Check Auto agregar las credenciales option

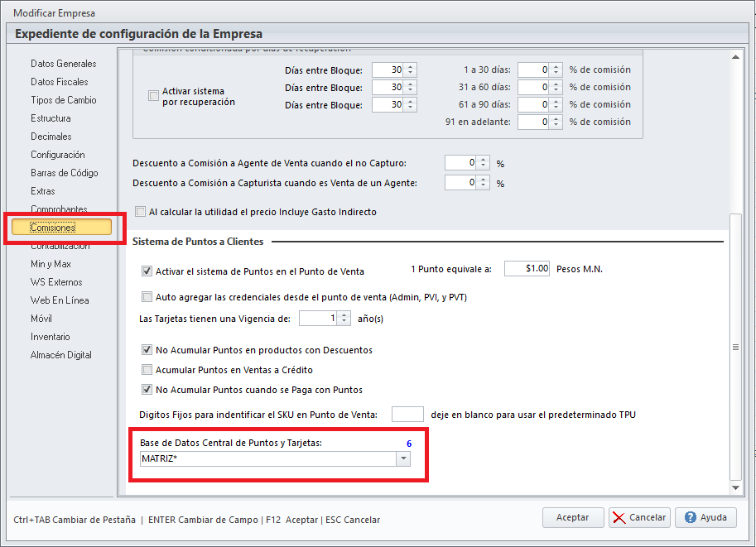tap(147, 297)
